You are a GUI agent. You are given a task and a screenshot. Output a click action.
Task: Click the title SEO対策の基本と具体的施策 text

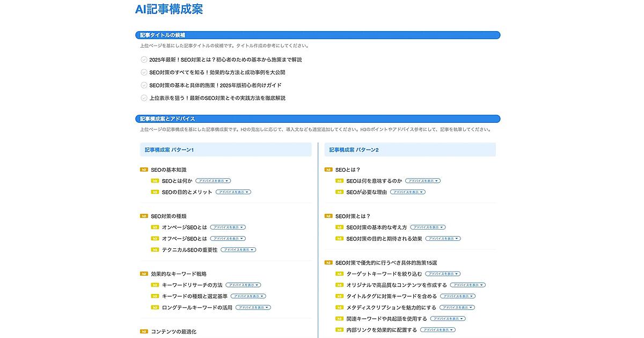[x=215, y=85]
